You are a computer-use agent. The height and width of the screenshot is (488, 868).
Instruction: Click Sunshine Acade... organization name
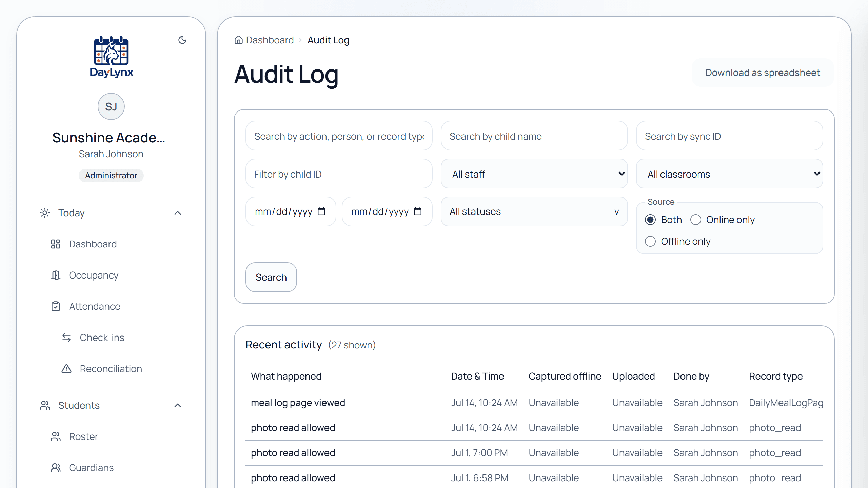click(108, 138)
